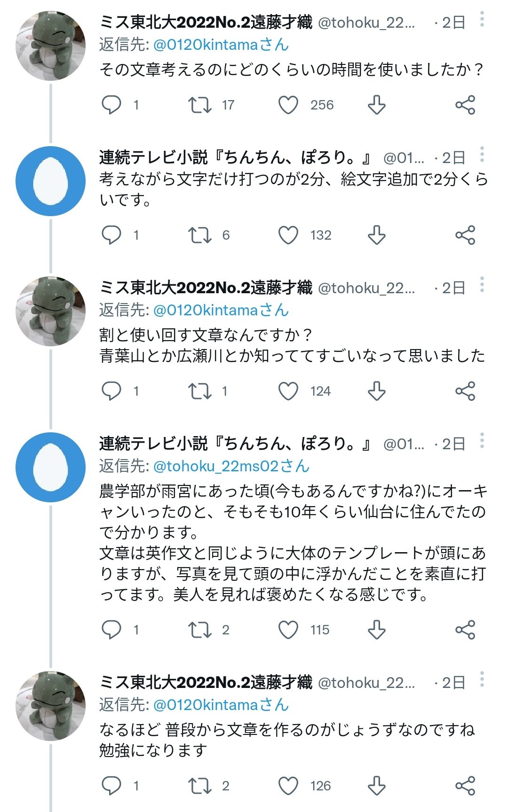The height and width of the screenshot is (812, 508).
Task: Share the first tweet in the thread
Action: [465, 105]
